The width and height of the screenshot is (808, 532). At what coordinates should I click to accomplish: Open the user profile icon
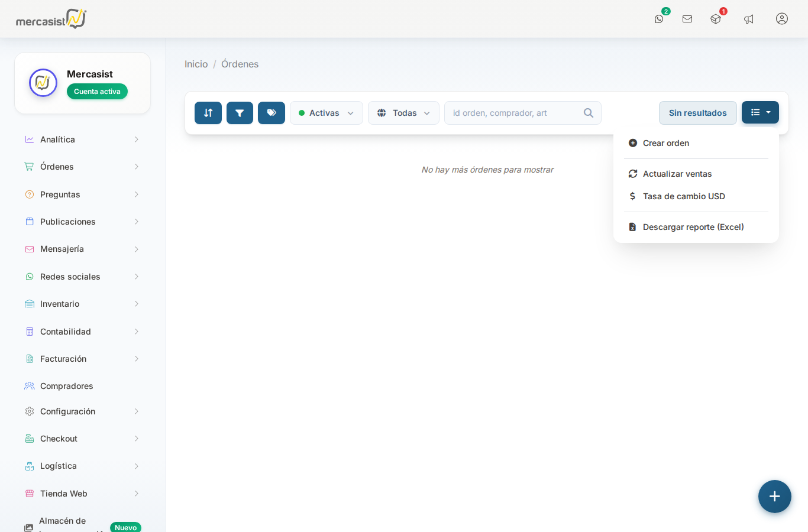pyautogui.click(x=782, y=19)
